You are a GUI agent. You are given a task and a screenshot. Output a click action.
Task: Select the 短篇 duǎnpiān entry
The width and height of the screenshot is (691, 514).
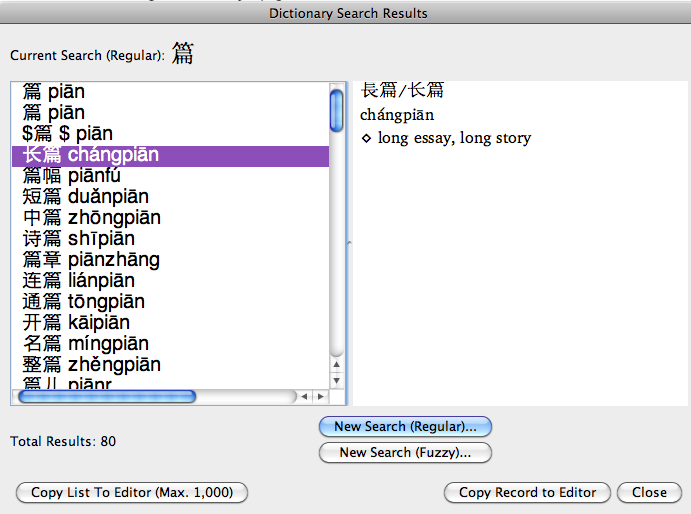(85, 197)
